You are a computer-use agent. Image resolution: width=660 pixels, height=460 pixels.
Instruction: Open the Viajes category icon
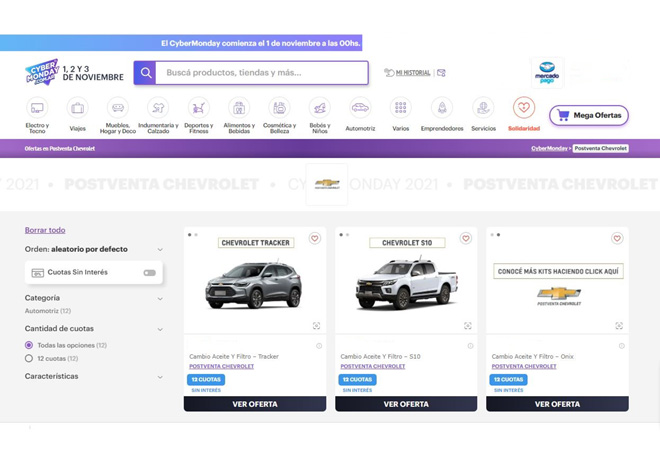click(77, 109)
